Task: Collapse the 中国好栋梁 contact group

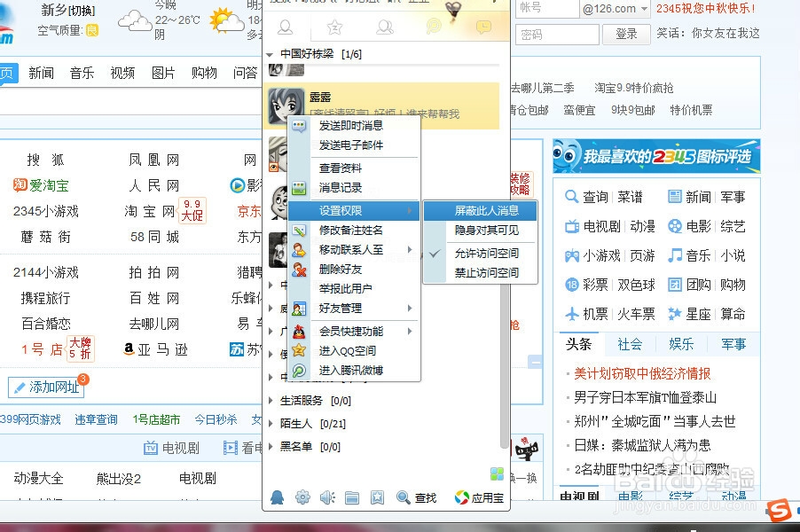Action: pos(270,54)
